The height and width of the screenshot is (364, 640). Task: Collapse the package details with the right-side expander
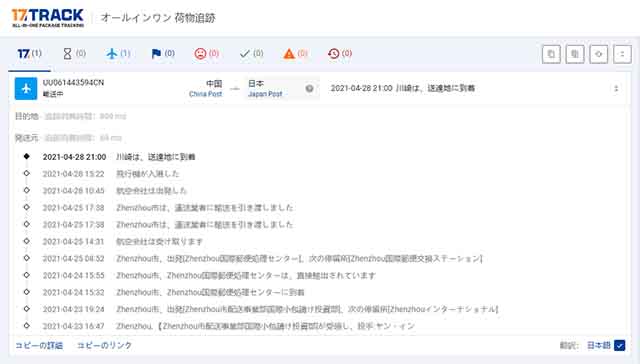(x=616, y=89)
